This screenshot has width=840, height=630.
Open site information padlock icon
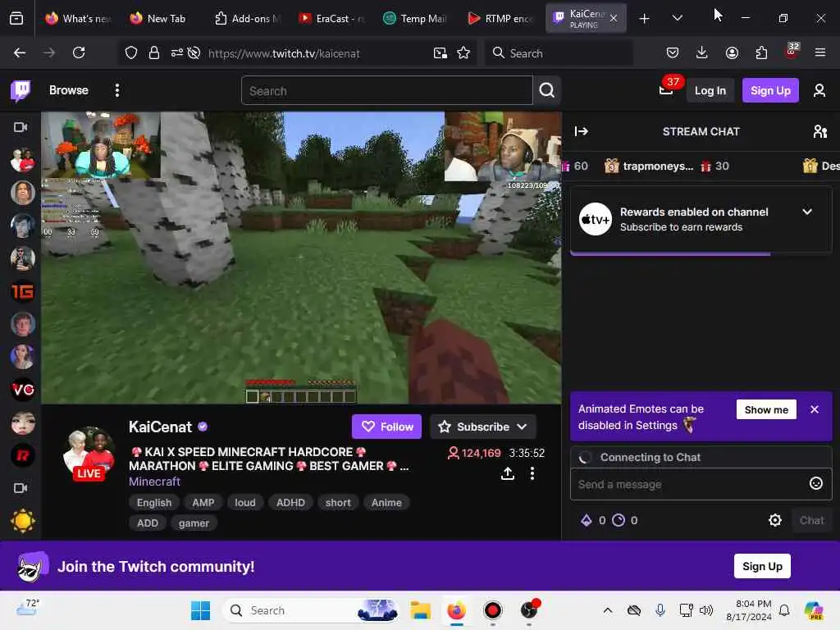[x=154, y=53]
